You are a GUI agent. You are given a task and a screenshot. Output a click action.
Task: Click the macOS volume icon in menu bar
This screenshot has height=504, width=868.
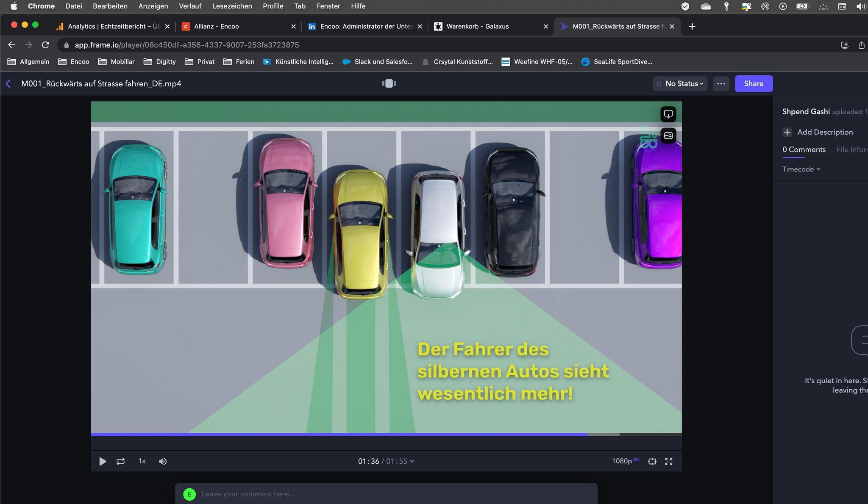tap(860, 6)
